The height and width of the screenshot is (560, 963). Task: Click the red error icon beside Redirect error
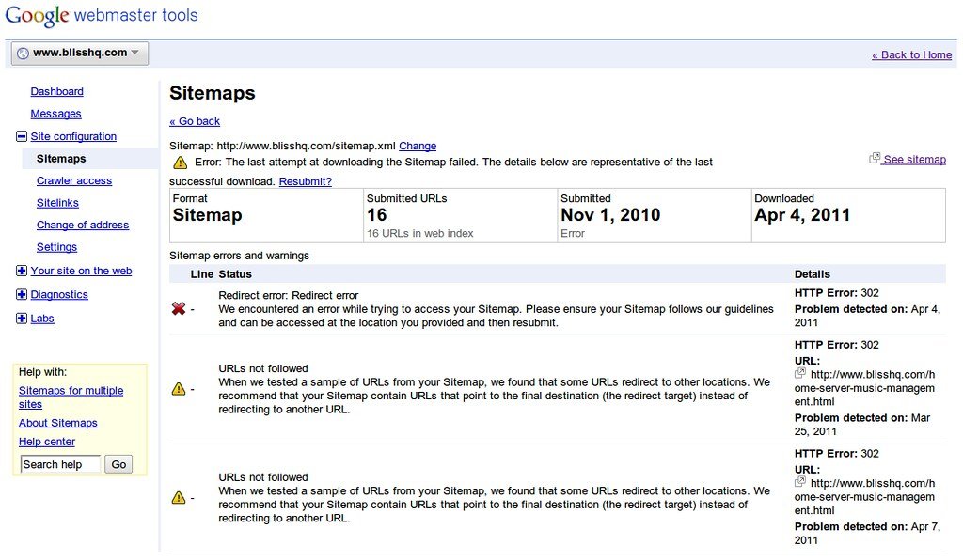pos(179,307)
